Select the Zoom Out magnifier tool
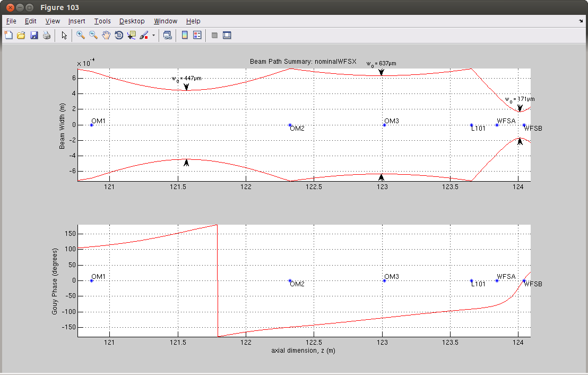This screenshot has height=375, width=588. coord(93,35)
